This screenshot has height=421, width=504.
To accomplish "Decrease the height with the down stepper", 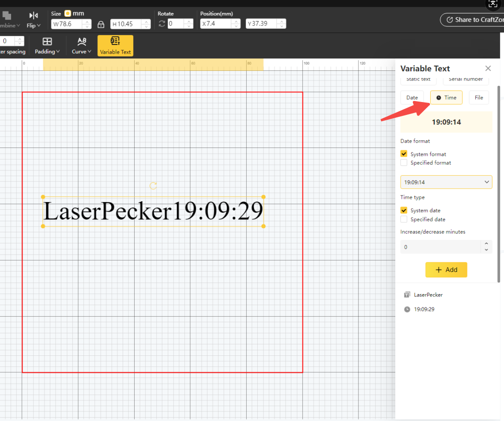I will tap(146, 27).
